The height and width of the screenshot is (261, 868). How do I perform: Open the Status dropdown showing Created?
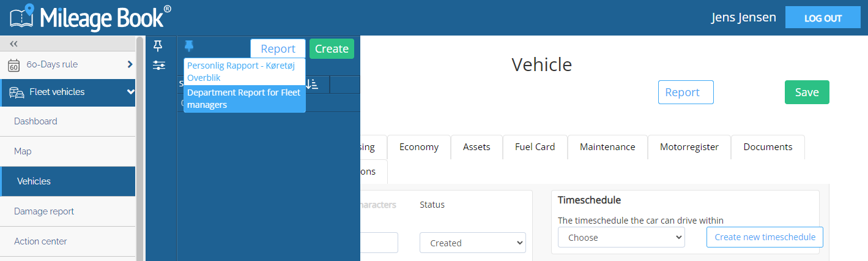[473, 243]
